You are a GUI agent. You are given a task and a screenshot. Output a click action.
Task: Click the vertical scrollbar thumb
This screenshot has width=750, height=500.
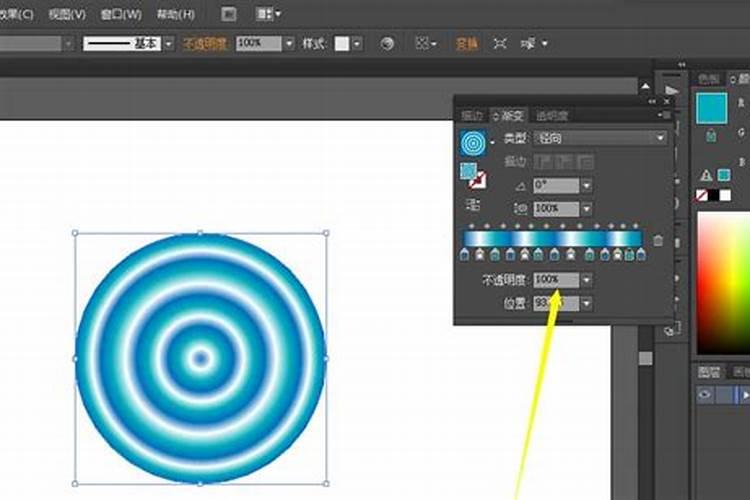coord(645,358)
